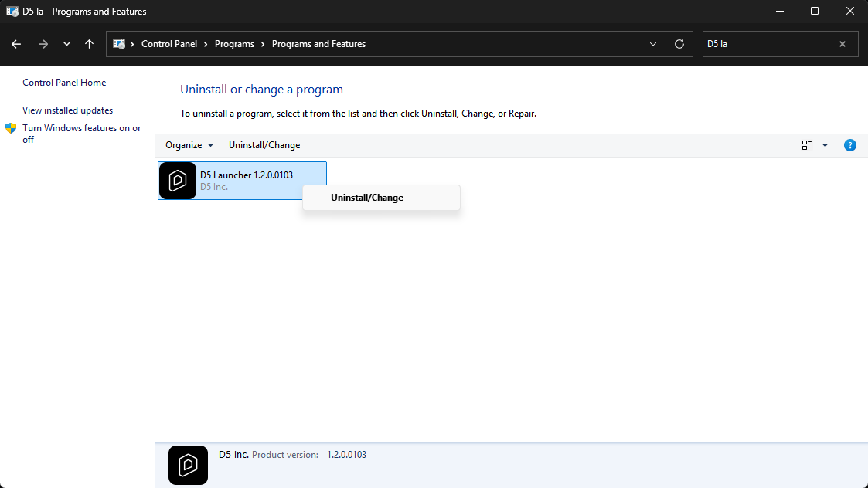Click D5 Inc. publisher in details pane
This screenshot has height=488, width=868.
233,455
